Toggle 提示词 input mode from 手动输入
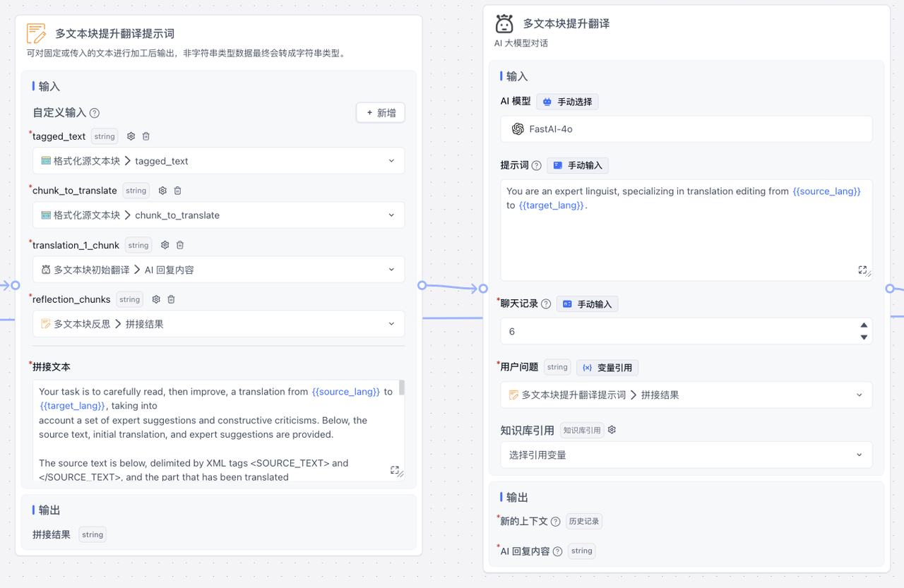Viewport: 904px width, 588px height. click(578, 165)
